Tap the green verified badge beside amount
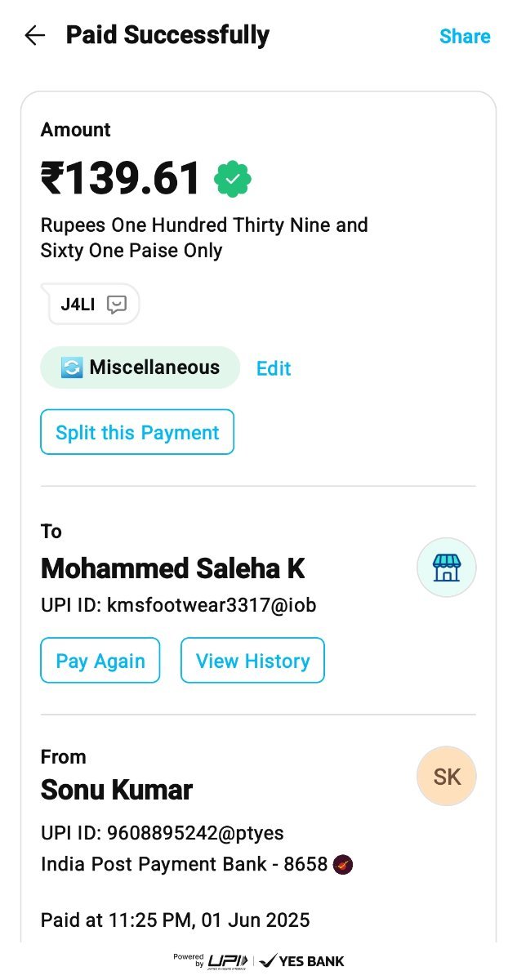The width and height of the screenshot is (517, 980). click(x=233, y=180)
